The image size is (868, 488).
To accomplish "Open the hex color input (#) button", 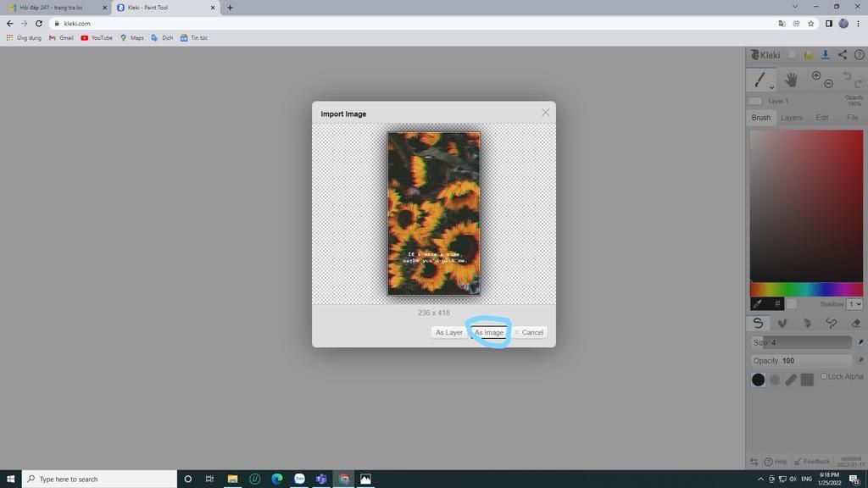I will tap(776, 304).
